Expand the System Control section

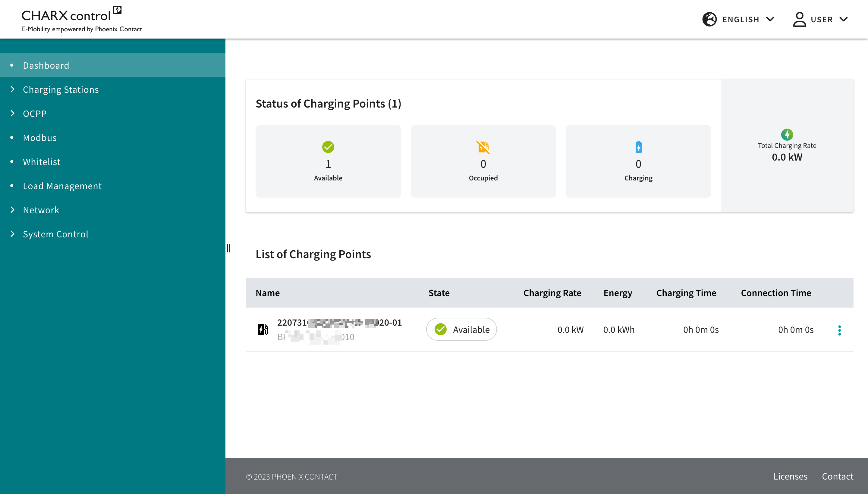pyautogui.click(x=55, y=234)
